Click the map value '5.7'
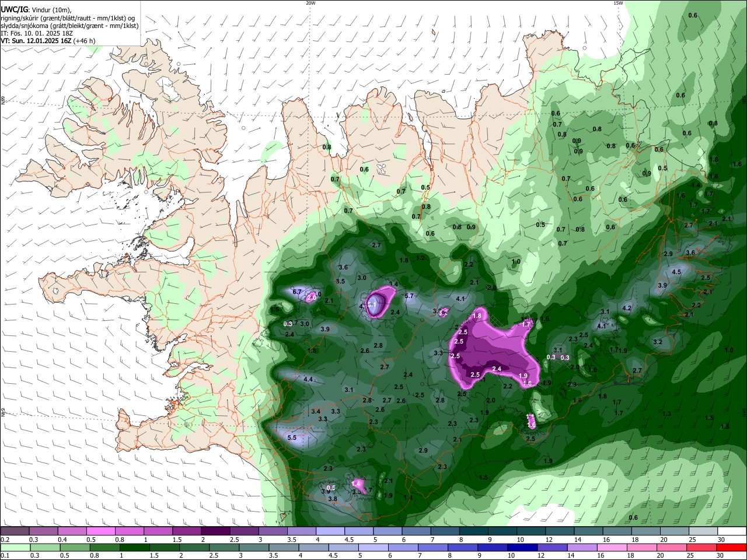Screen dimensions: 747x560 tap(409, 296)
